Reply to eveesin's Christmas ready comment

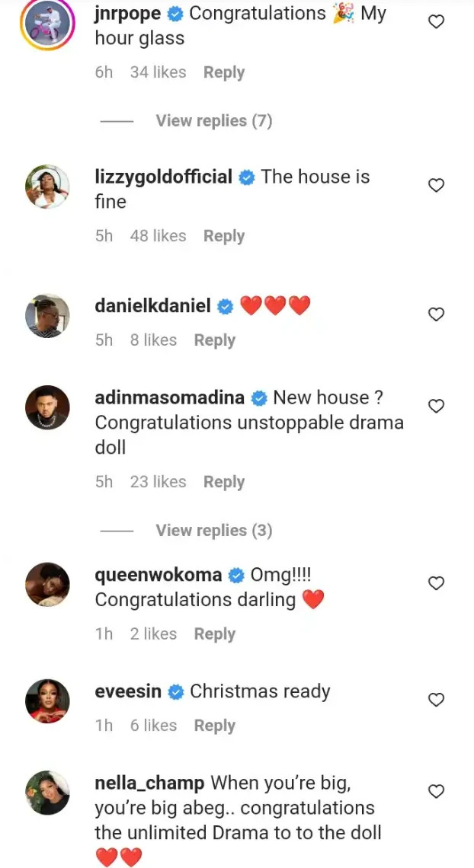(x=214, y=725)
